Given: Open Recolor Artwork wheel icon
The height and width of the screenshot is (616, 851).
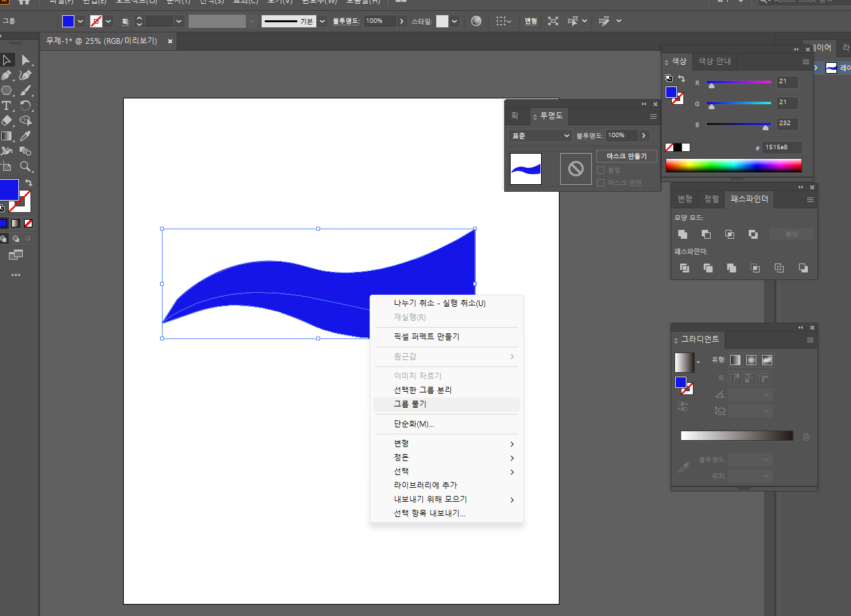Looking at the screenshot, I should tap(476, 21).
